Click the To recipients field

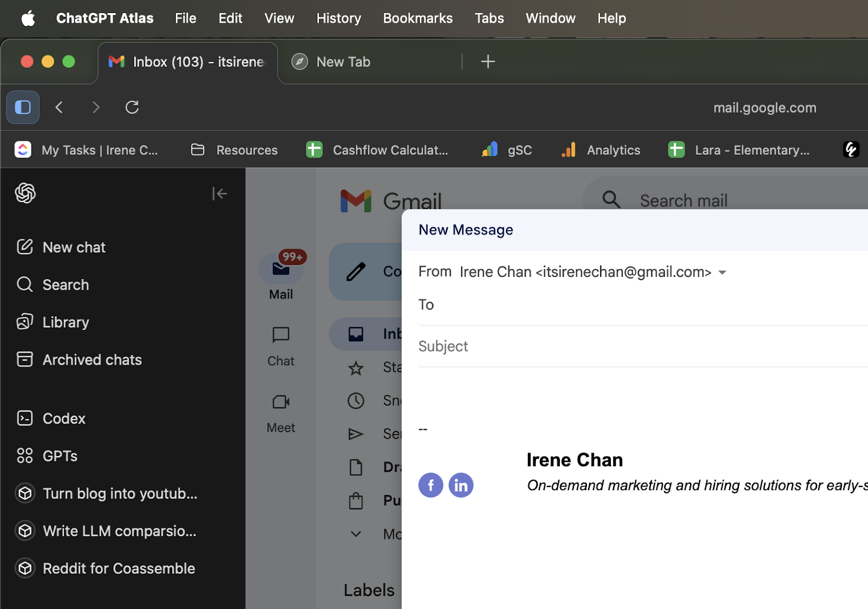tap(643, 305)
